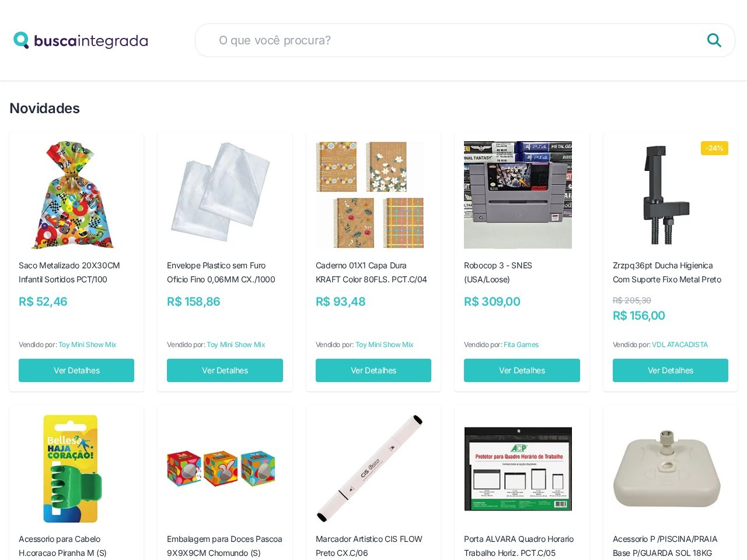Open Caderno Capa Dura KRAFT image

tap(369, 195)
